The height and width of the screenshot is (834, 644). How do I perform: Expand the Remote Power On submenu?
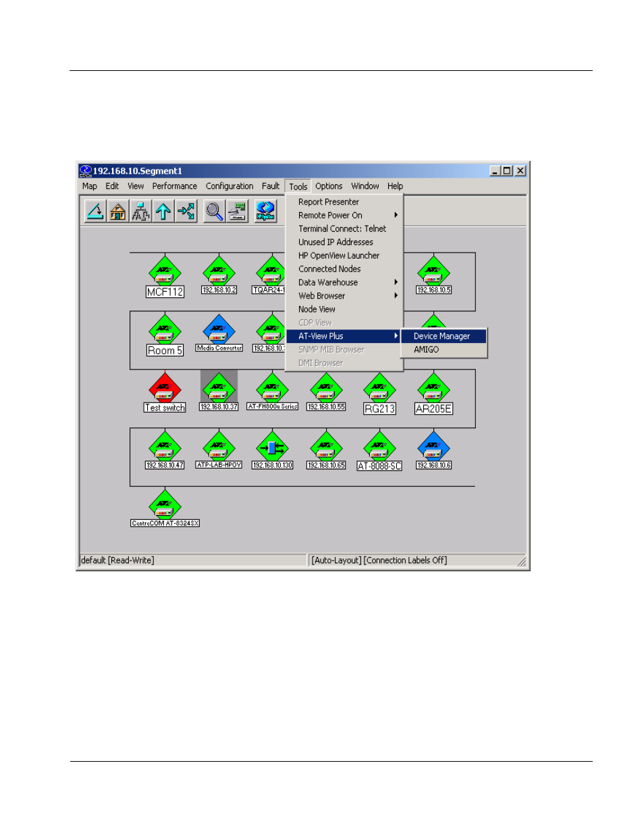click(344, 215)
